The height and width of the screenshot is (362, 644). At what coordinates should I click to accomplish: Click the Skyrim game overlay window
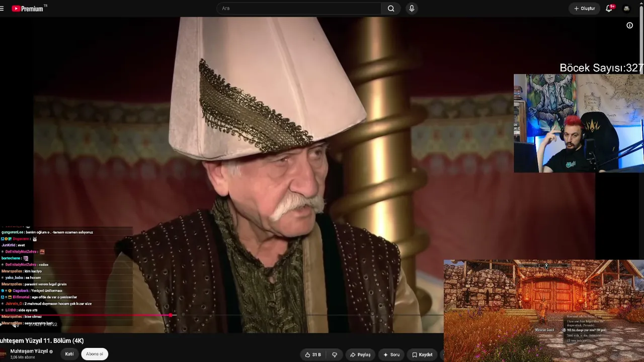(544, 311)
